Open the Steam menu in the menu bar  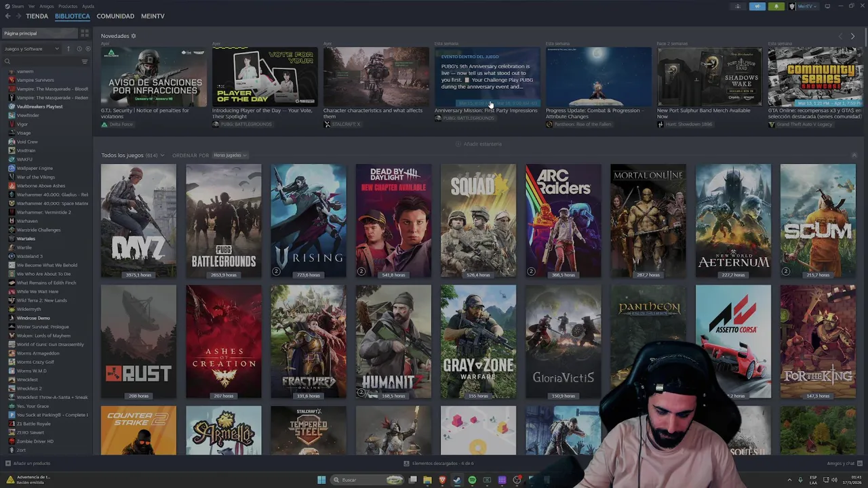[18, 6]
